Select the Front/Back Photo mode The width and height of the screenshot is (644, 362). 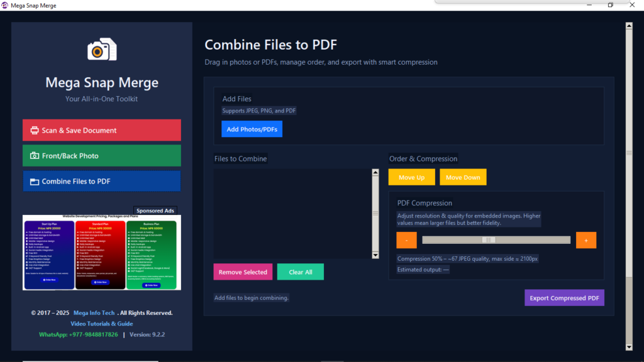pos(101,155)
